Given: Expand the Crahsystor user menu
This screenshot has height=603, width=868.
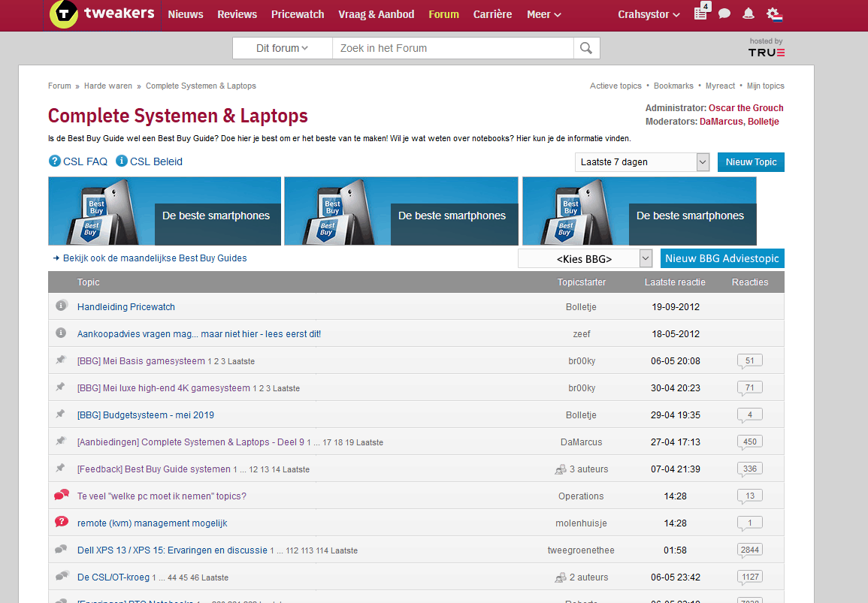Looking at the screenshot, I should coord(649,14).
